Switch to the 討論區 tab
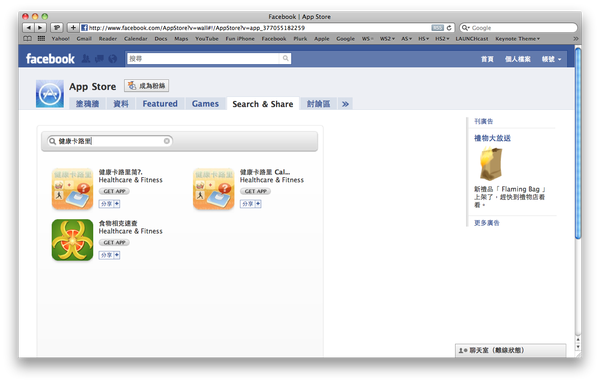 (318, 104)
